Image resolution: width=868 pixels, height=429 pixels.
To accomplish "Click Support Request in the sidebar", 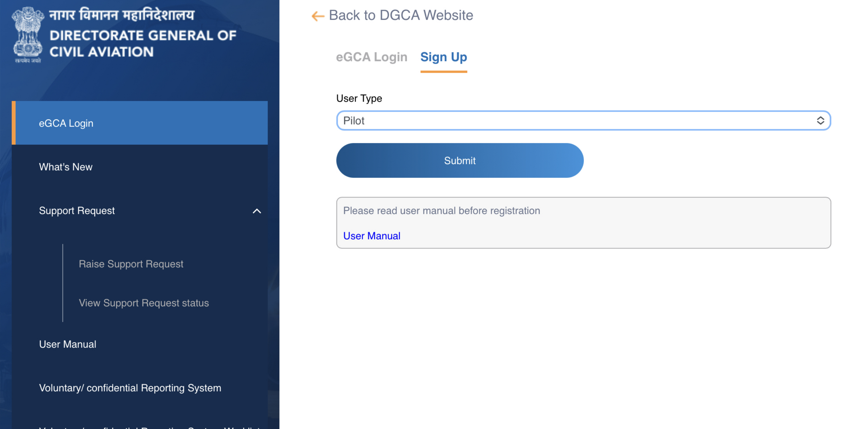I will point(77,211).
